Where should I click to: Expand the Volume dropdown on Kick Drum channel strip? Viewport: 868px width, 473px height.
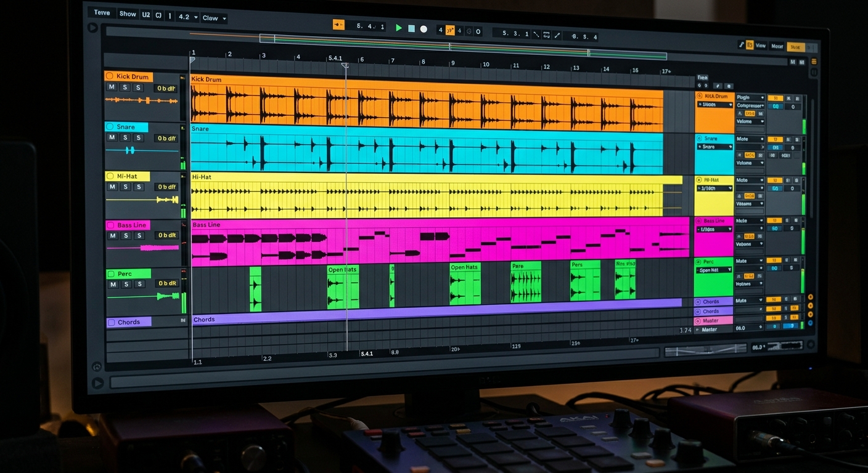(750, 121)
